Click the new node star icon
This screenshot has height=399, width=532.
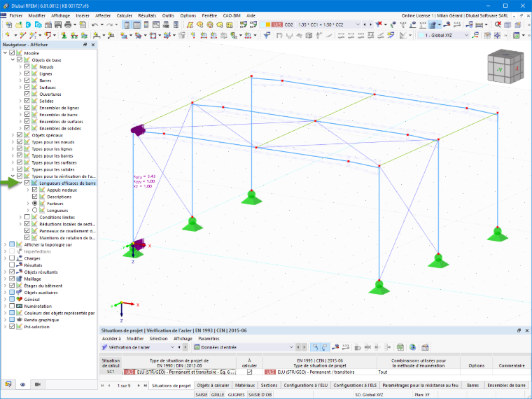coord(6,35)
